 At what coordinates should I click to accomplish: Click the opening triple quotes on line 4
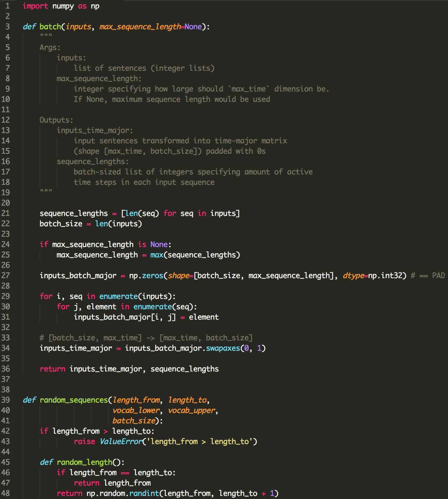tap(46, 36)
